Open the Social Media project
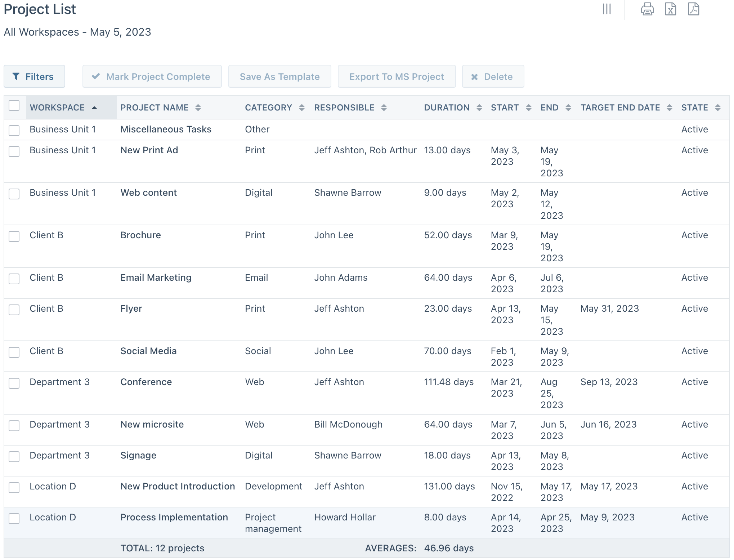Image resolution: width=734 pixels, height=560 pixels. (148, 351)
